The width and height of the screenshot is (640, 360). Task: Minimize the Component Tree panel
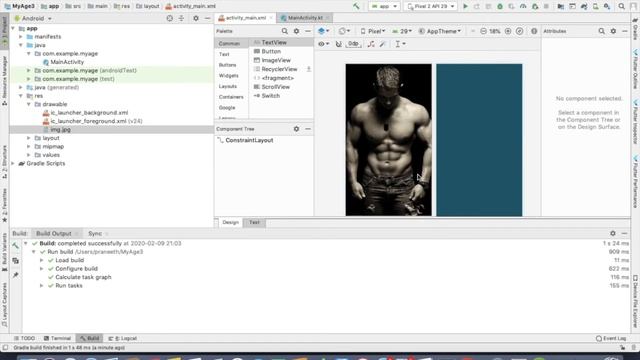point(308,129)
